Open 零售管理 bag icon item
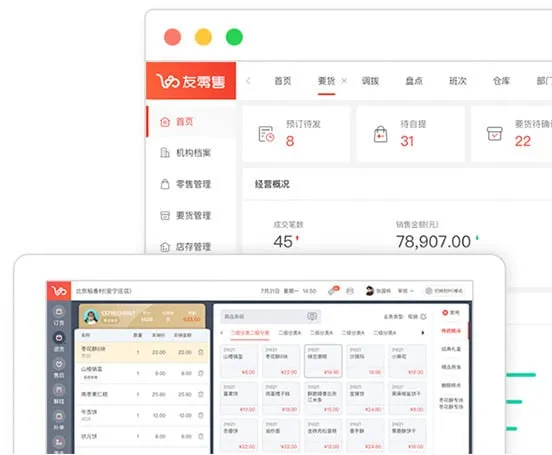Viewport: 552px width, 455px height. [x=165, y=184]
